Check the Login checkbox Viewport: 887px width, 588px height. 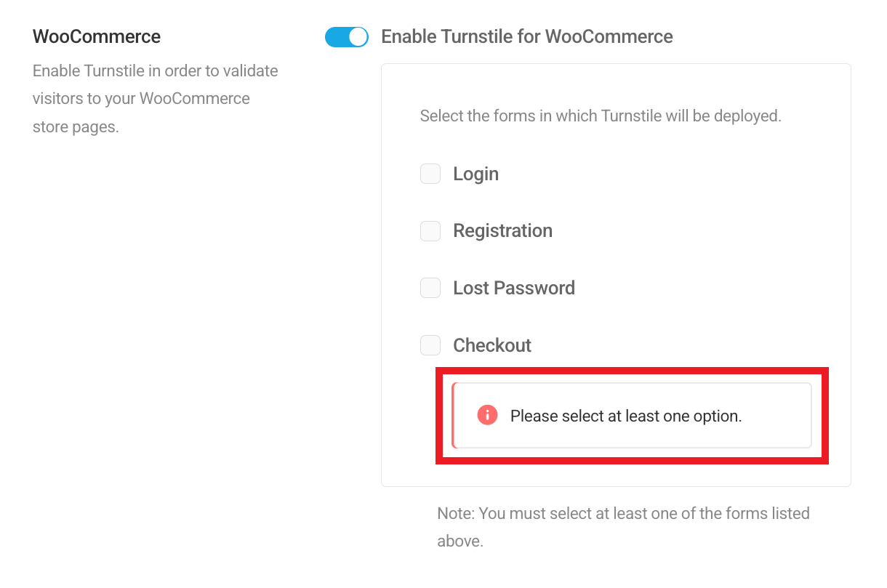coord(430,174)
